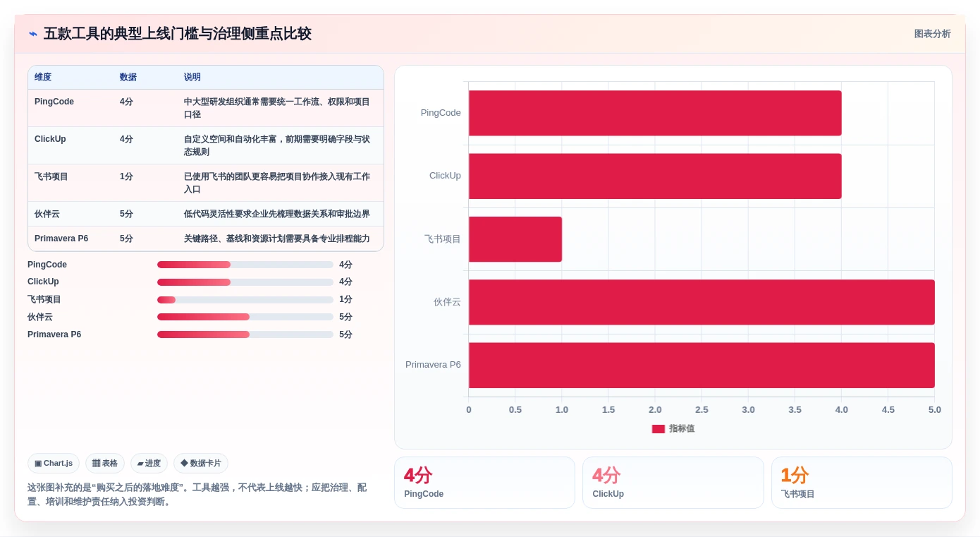980x537 pixels.
Task: Click description starting 已使用飞书的团队
Action: [x=277, y=183]
